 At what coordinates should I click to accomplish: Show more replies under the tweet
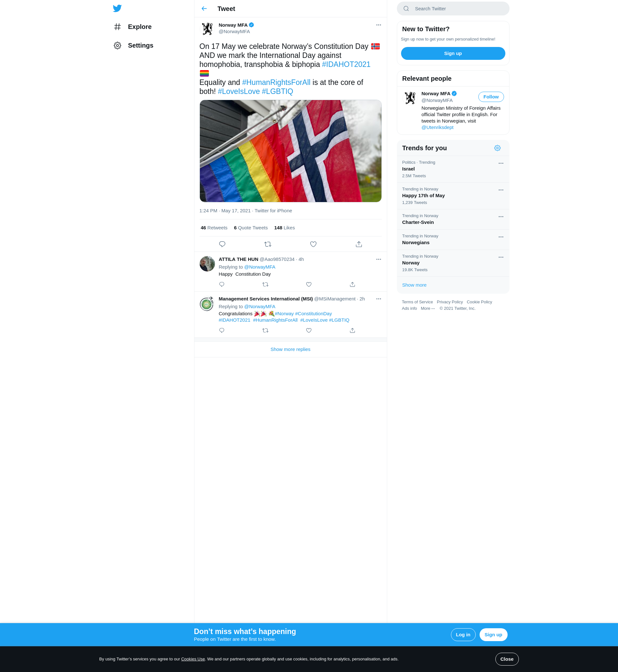click(x=290, y=349)
